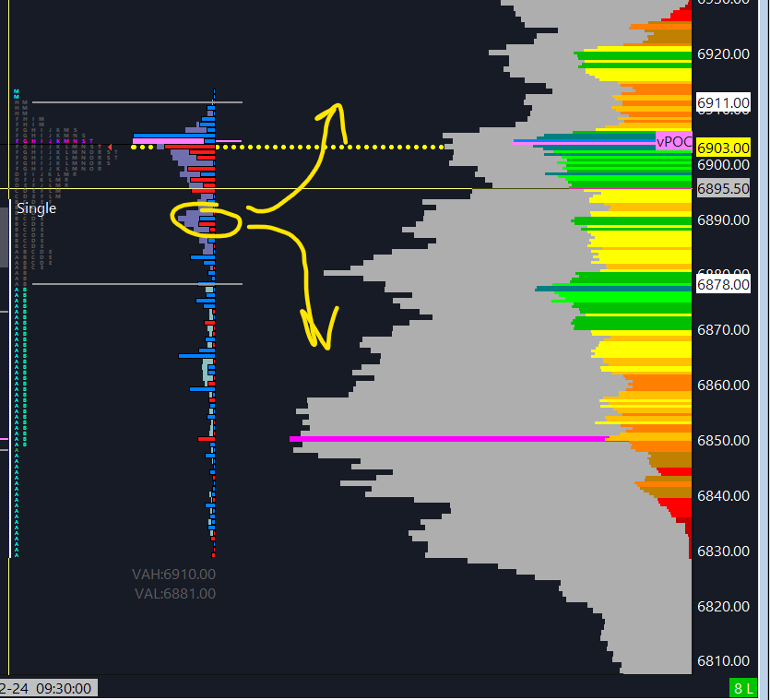The width and height of the screenshot is (770, 700).
Task: Click the green 8 L position indicator
Action: coord(742,689)
